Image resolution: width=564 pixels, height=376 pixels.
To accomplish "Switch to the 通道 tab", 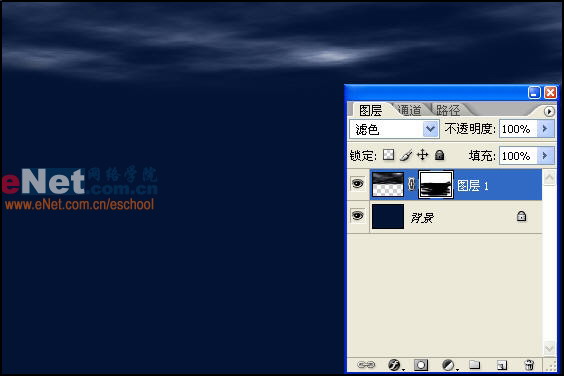I will coord(410,110).
